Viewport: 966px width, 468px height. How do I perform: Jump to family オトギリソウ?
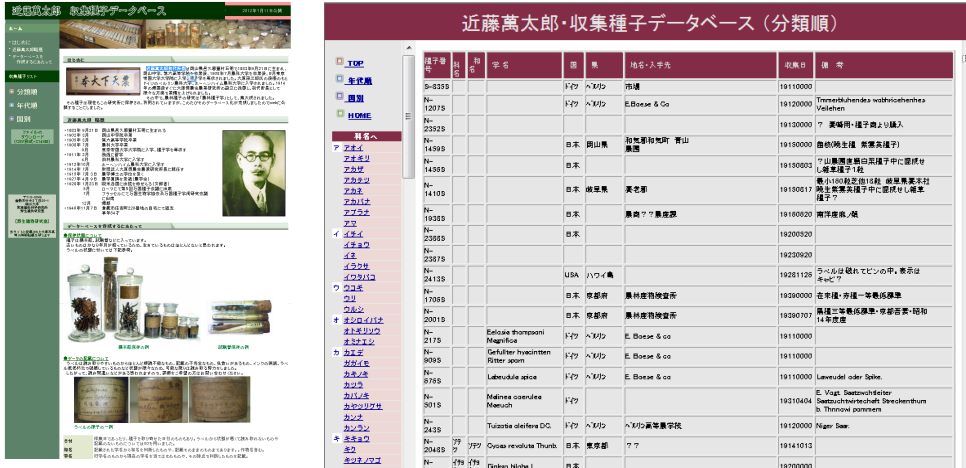pyautogui.click(x=361, y=331)
